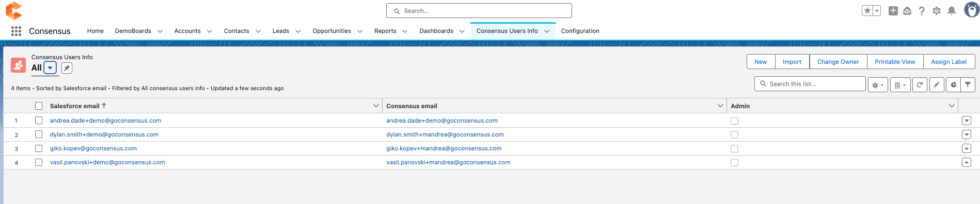980x204 pixels.
Task: Open row actions menu for andrea.dade
Action: click(967, 121)
